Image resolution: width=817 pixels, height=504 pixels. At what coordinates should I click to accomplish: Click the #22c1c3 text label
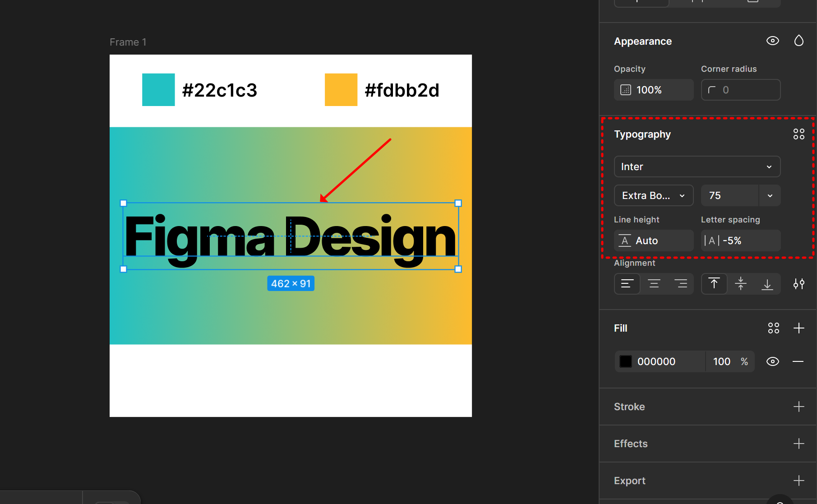click(220, 90)
